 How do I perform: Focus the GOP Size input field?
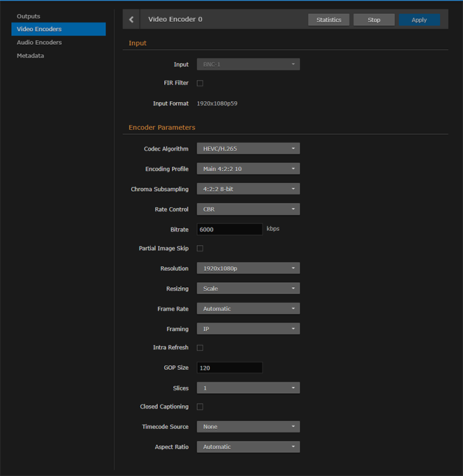pos(229,368)
